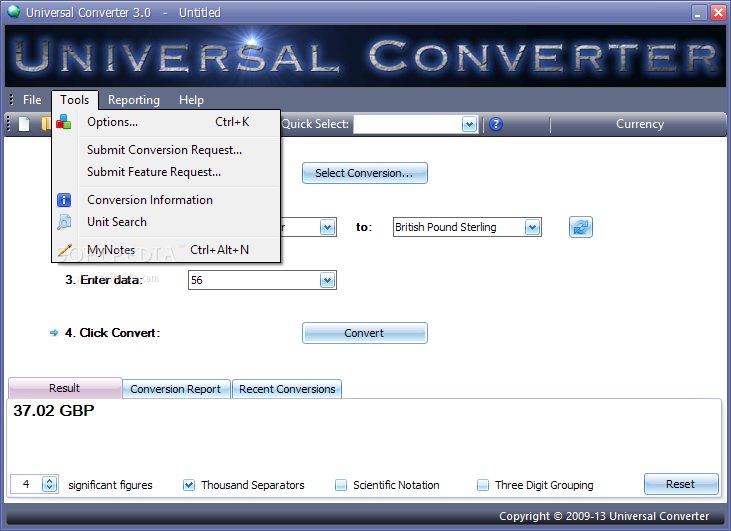
Task: Toggle Thousand Separators checkbox
Action: 188,485
